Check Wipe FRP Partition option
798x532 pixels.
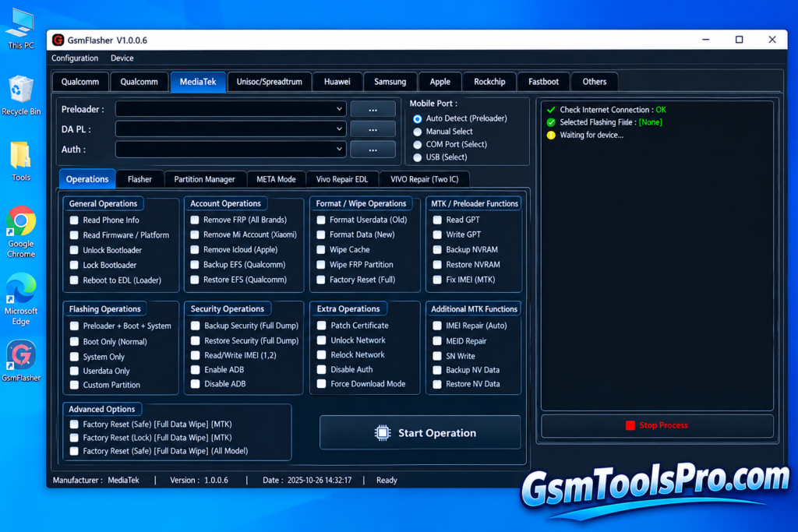point(320,265)
